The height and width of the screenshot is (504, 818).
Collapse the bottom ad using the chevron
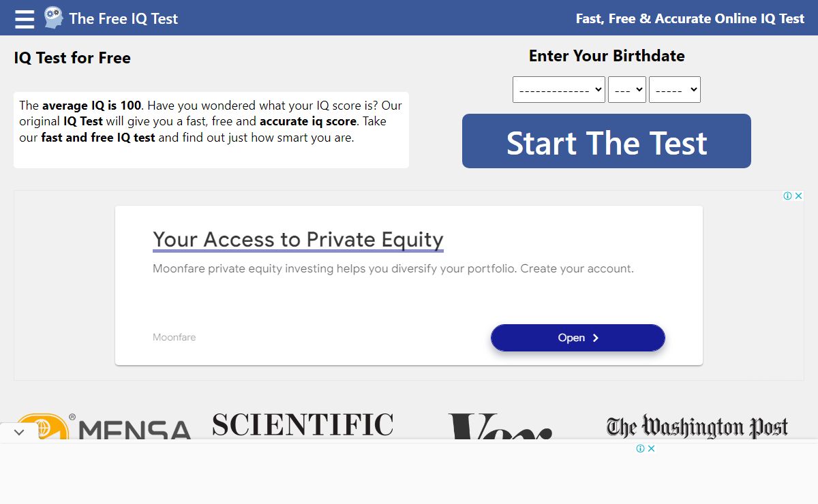tap(19, 432)
